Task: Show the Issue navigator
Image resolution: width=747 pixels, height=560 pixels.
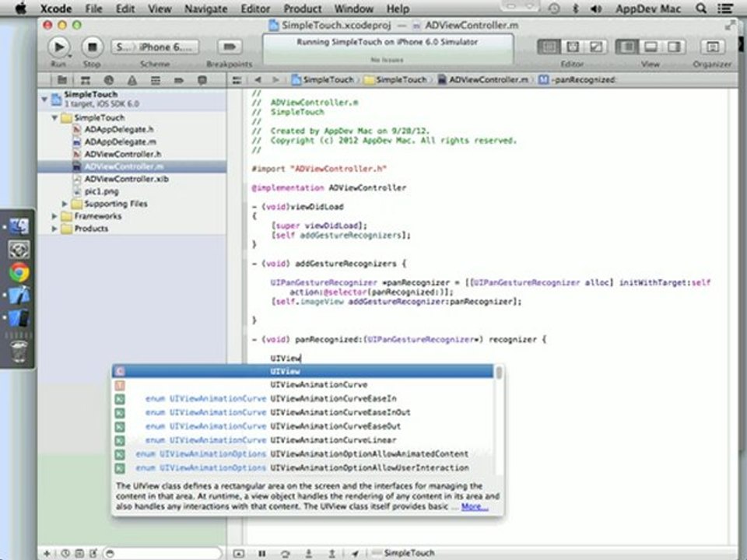Action: [132, 80]
